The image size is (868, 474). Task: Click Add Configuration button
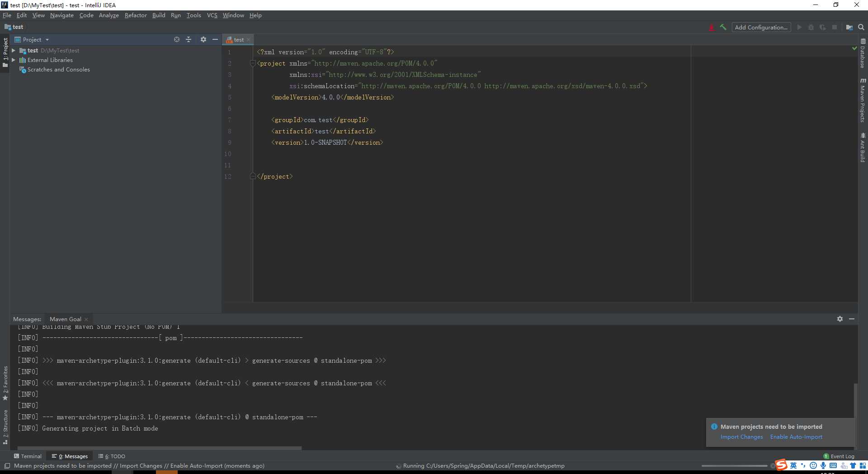[761, 27]
